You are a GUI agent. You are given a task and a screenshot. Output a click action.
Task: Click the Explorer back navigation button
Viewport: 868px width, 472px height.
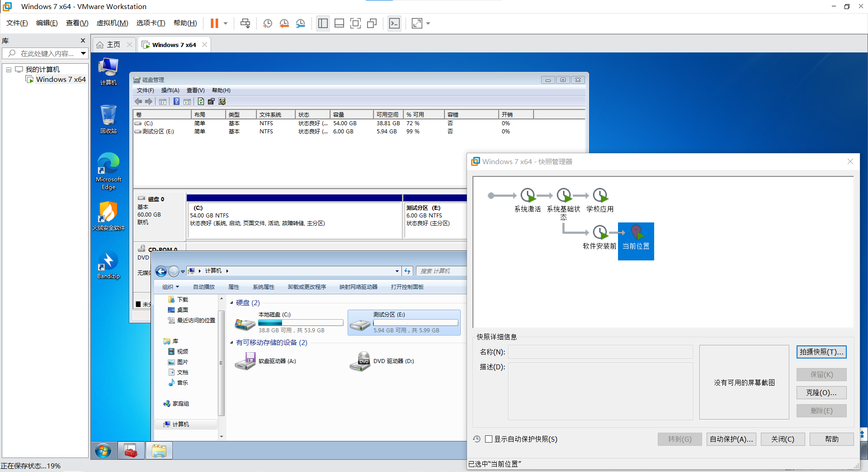click(x=161, y=271)
